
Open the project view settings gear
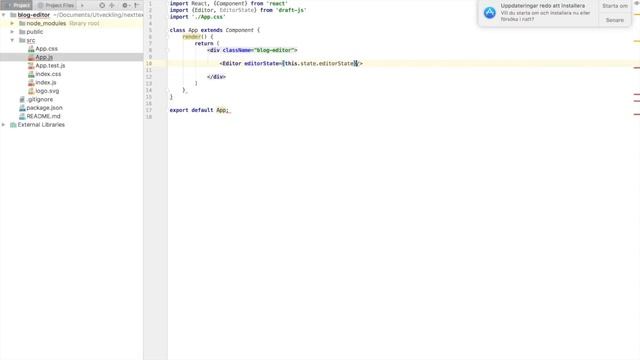125,5
